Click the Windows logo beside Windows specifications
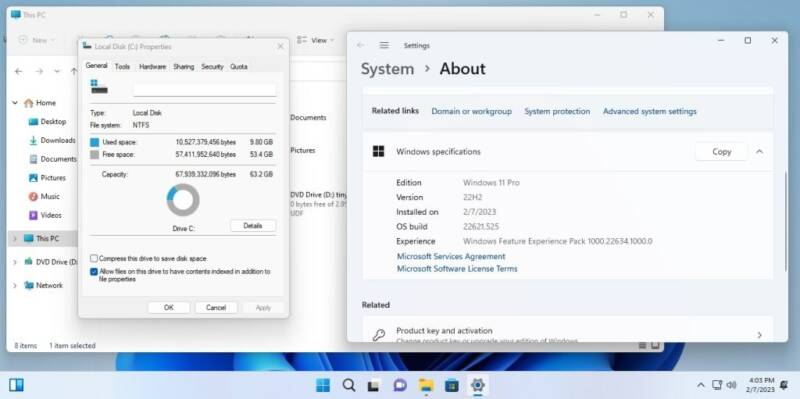 point(379,152)
